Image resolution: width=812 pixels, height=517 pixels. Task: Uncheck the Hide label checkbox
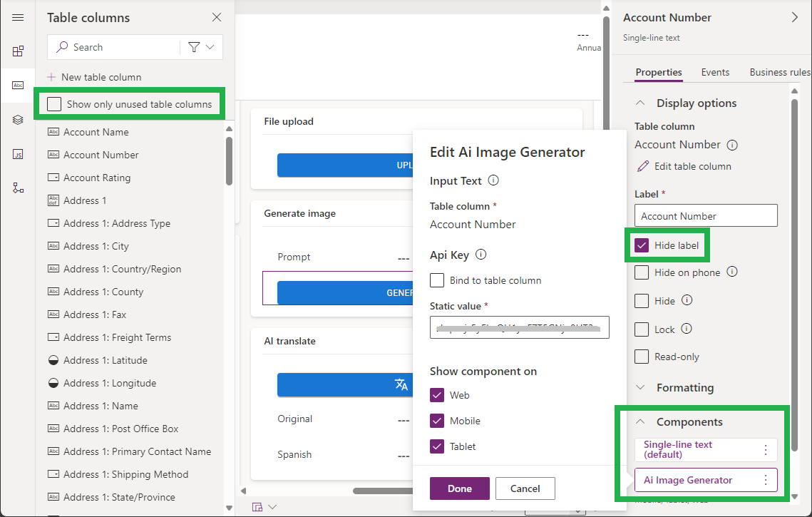click(642, 245)
